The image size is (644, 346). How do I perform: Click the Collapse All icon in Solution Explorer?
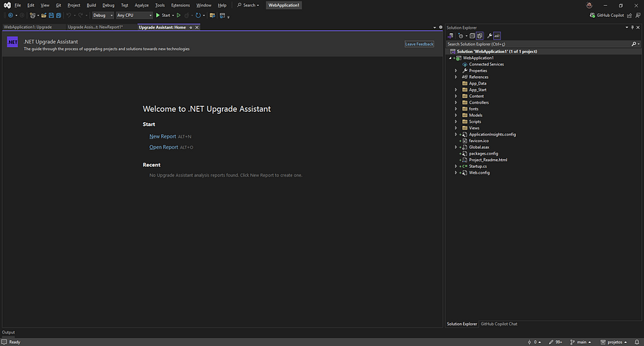click(471, 35)
